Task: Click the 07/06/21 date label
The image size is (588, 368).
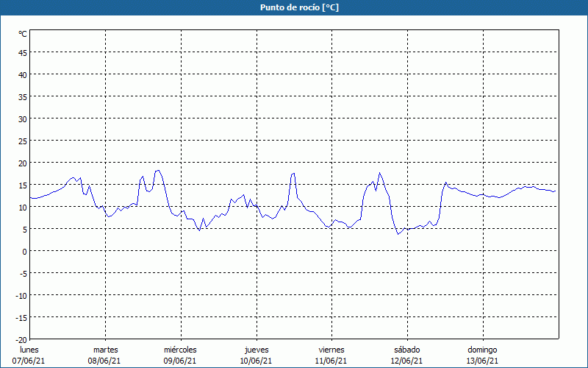Action: point(29,361)
